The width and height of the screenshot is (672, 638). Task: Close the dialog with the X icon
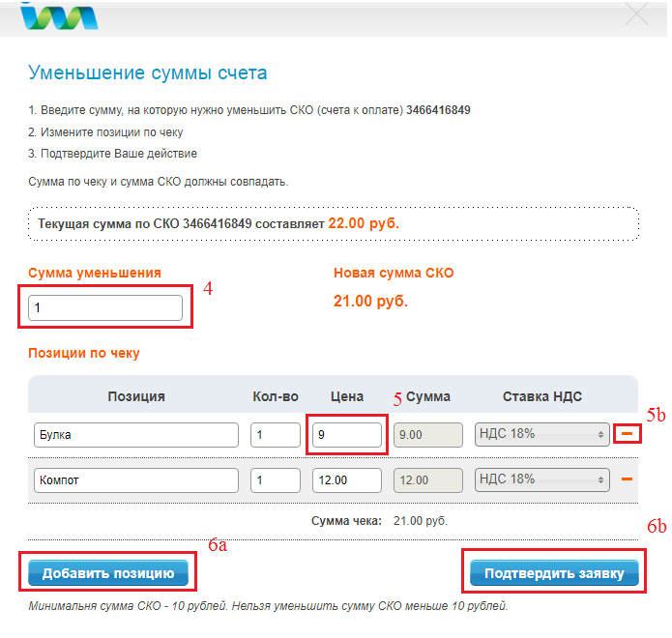point(636,14)
